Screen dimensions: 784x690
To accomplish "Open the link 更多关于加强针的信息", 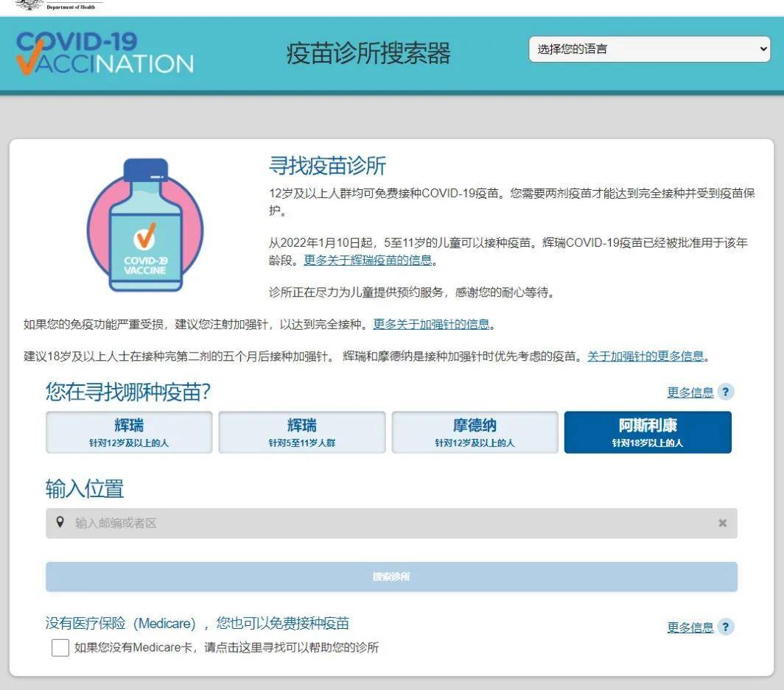I will pyautogui.click(x=431, y=324).
